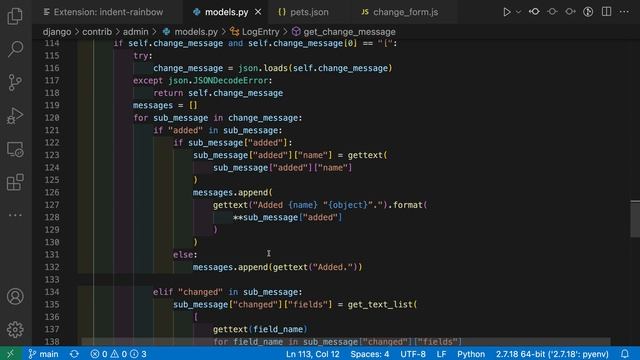Click contrib breadcrumb folder
The image size is (640, 360).
[97, 32]
